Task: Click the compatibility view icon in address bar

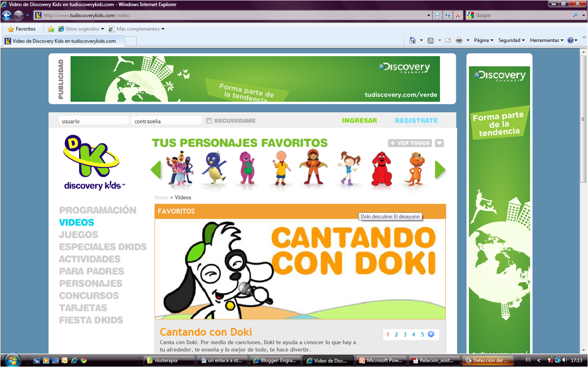Action: coord(438,15)
